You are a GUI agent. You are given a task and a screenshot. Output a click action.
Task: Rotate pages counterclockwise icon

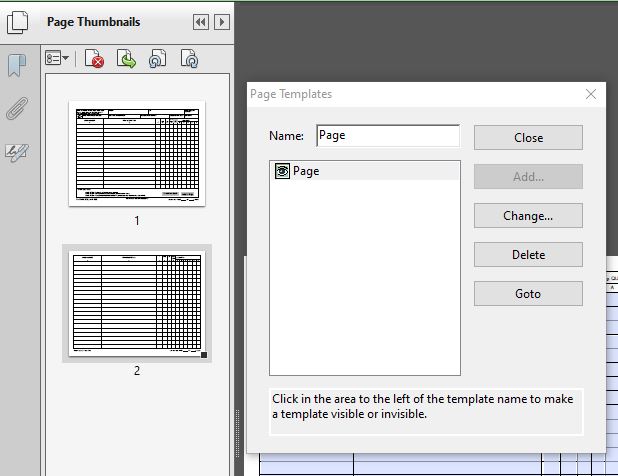[158, 59]
